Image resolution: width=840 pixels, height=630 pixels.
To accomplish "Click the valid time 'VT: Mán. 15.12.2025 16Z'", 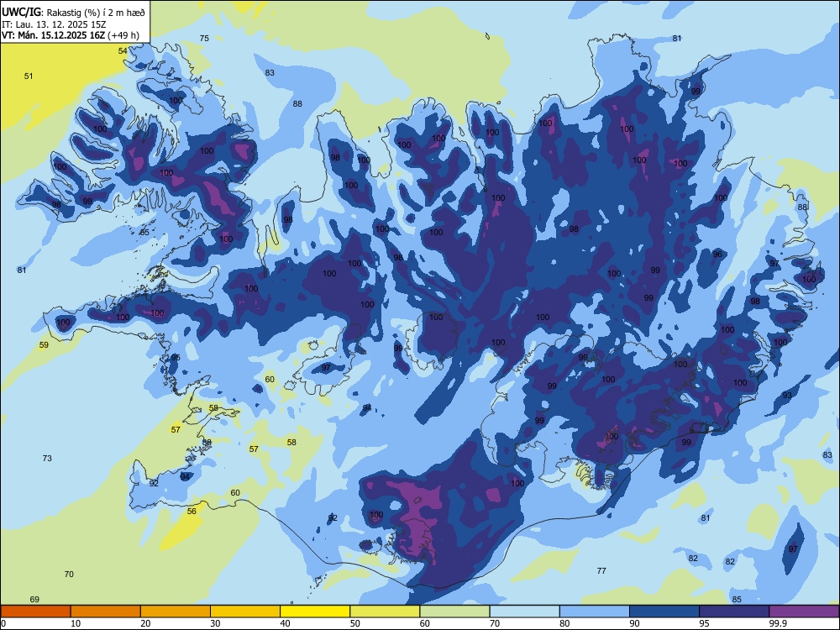I will 54,35.
